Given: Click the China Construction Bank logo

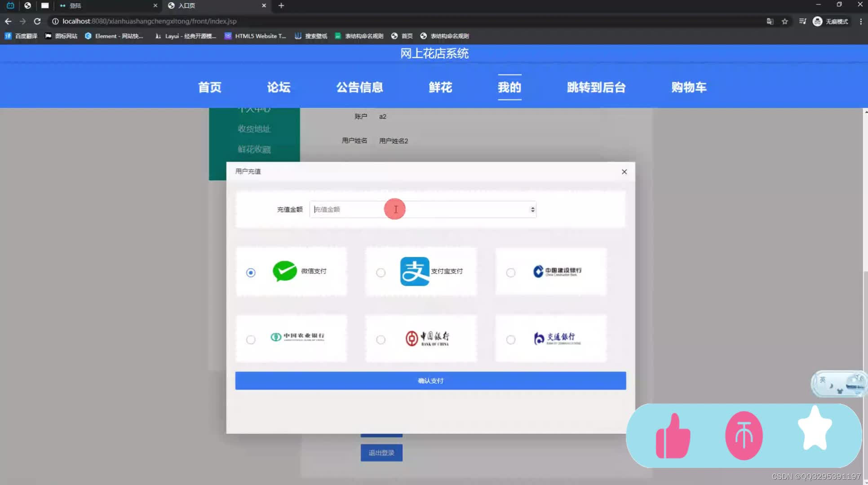Looking at the screenshot, I should pyautogui.click(x=557, y=271).
